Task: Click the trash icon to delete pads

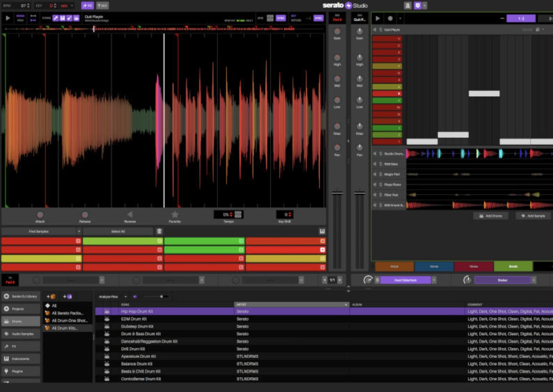Action: coord(159,231)
